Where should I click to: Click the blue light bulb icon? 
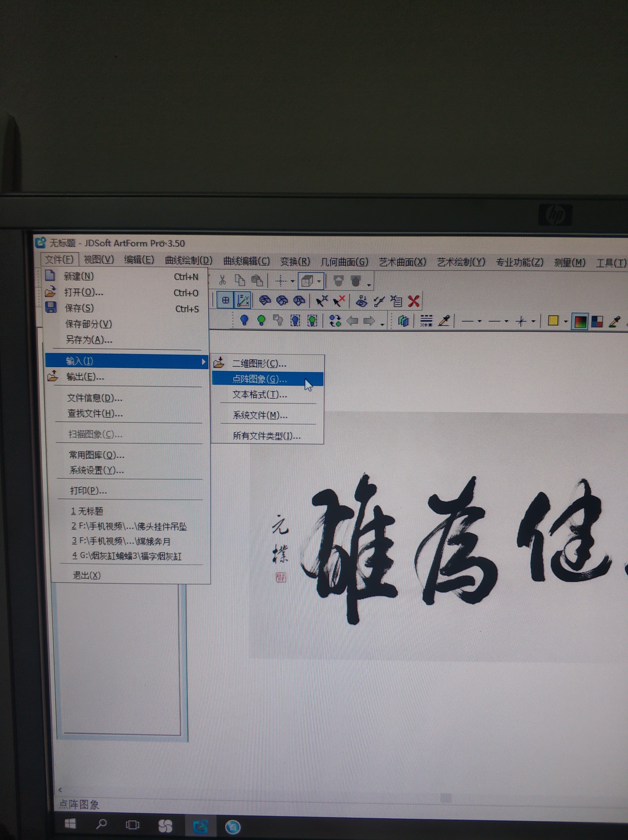pyautogui.click(x=244, y=320)
